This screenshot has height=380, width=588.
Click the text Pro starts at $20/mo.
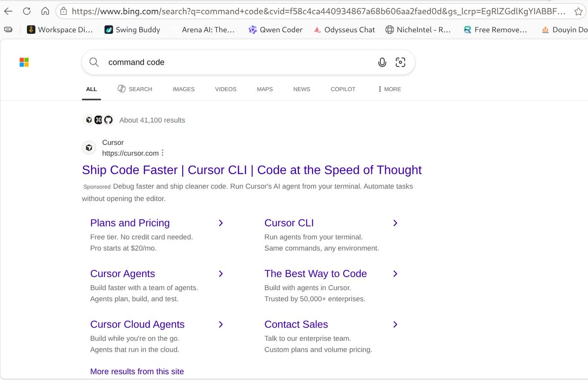(x=123, y=248)
